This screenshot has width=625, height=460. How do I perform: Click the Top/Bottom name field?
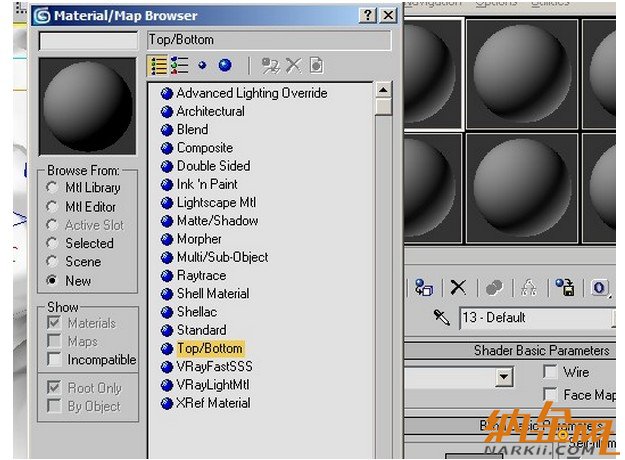point(269,40)
